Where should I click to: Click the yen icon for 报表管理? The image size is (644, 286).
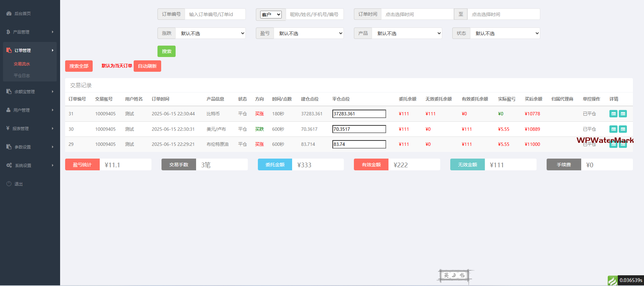click(8, 128)
